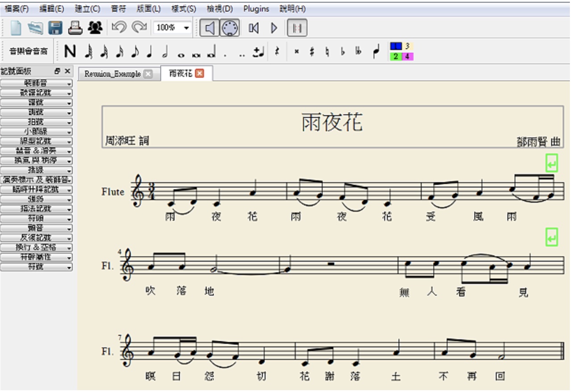Insert a rest with the rest icon

coord(277,52)
